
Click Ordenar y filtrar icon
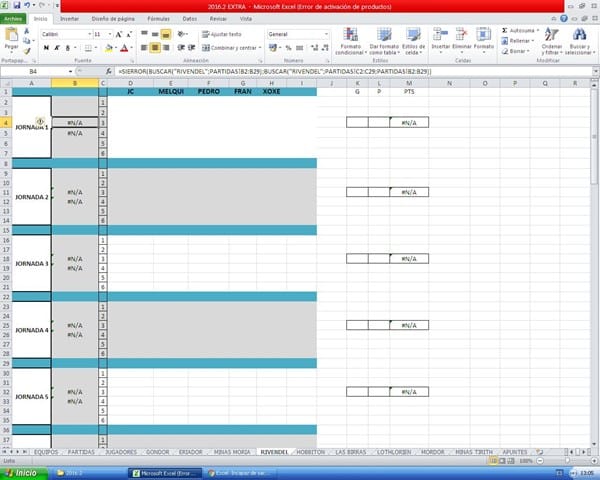click(551, 35)
